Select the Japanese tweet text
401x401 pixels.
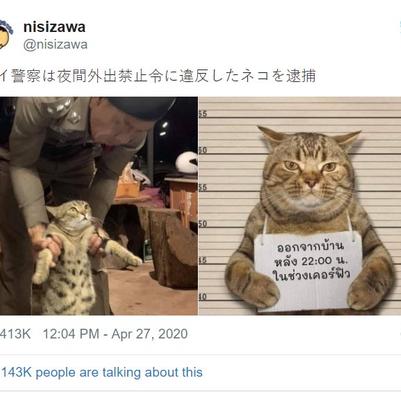[157, 76]
